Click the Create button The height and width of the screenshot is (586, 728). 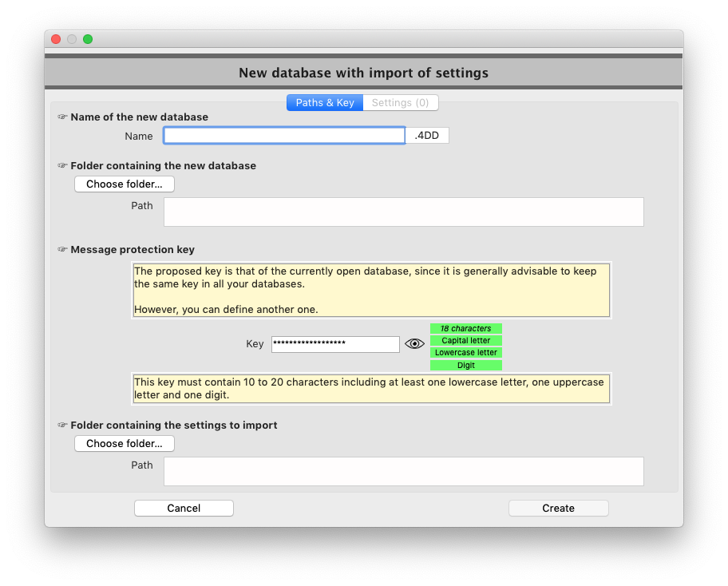pos(558,508)
